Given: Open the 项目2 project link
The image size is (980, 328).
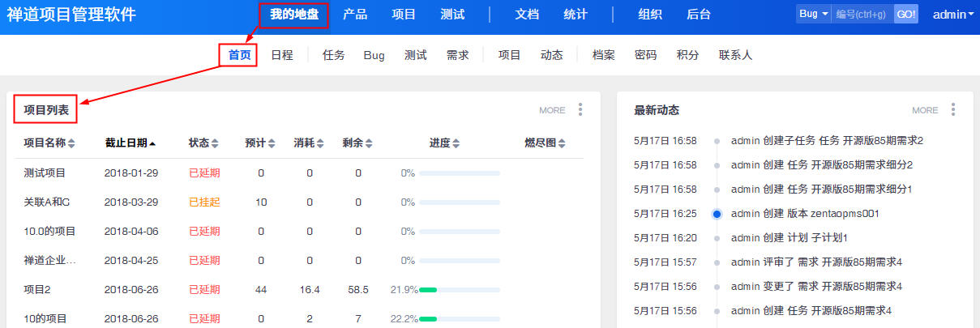Looking at the screenshot, I should tap(37, 289).
